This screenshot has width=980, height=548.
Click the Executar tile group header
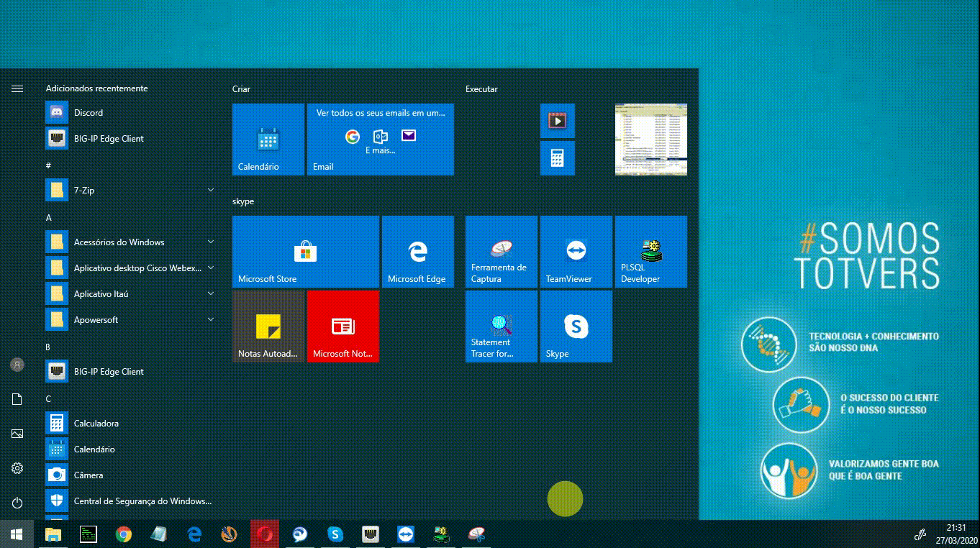tap(481, 89)
